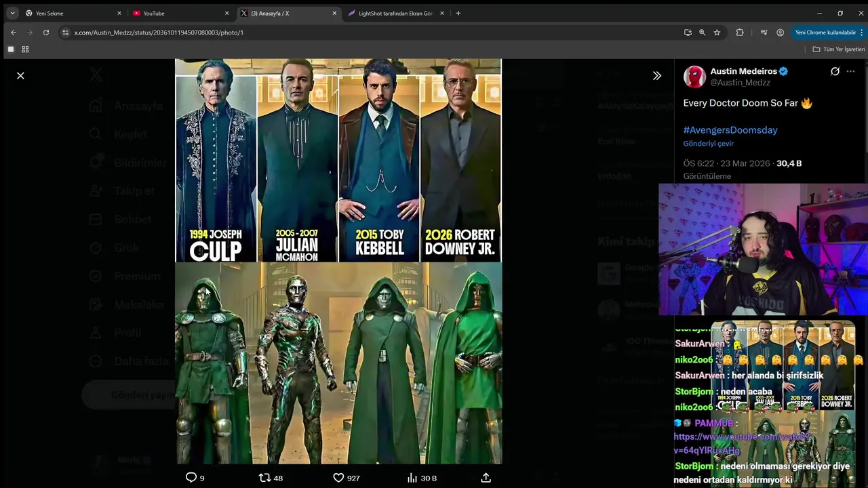Click SakurArwen's chat message her alanda bi şirifsizlik
The height and width of the screenshot is (488, 868).
pyautogui.click(x=749, y=375)
